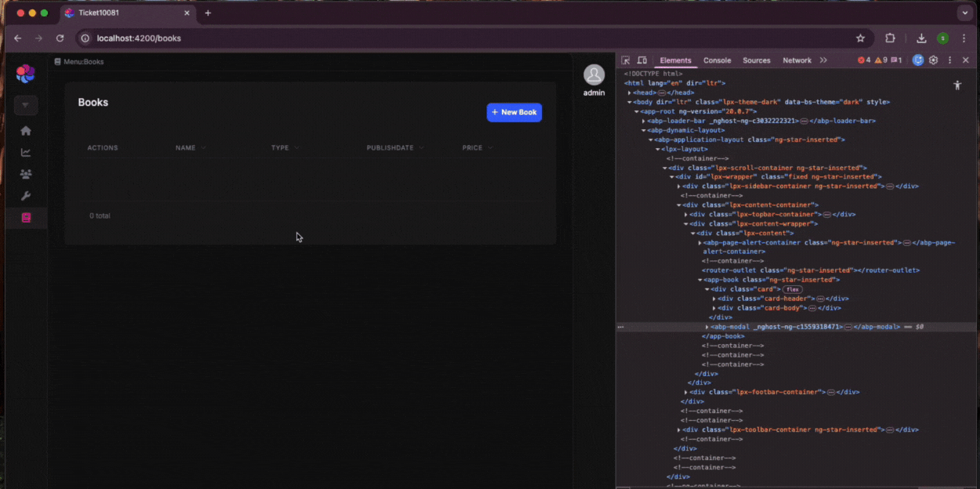This screenshot has height=489, width=980.
Task: Open the Home icon in sidebar
Action: 26,131
